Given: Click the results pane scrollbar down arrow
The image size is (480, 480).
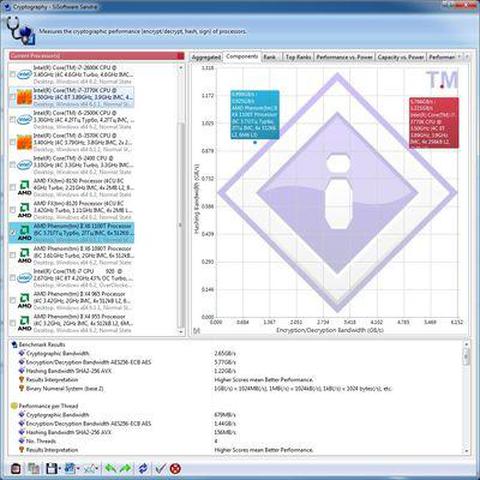Looking at the screenshot, I should point(466,451).
